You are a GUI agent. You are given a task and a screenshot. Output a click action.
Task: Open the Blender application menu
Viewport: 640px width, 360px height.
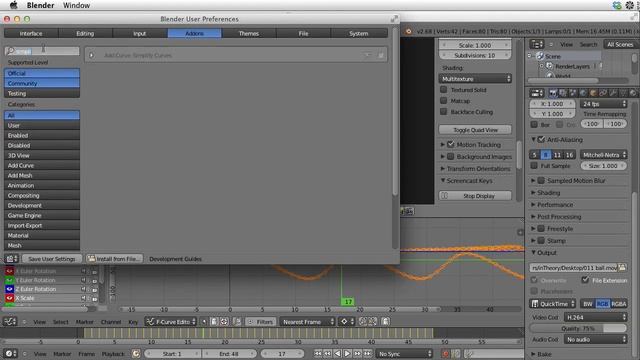pyautogui.click(x=40, y=5)
